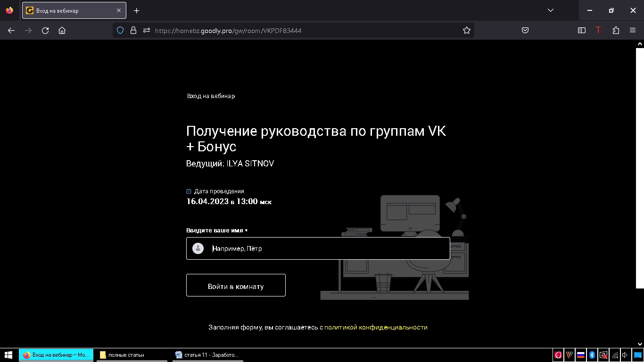Click the page scrollbar down arrow

click(640, 344)
